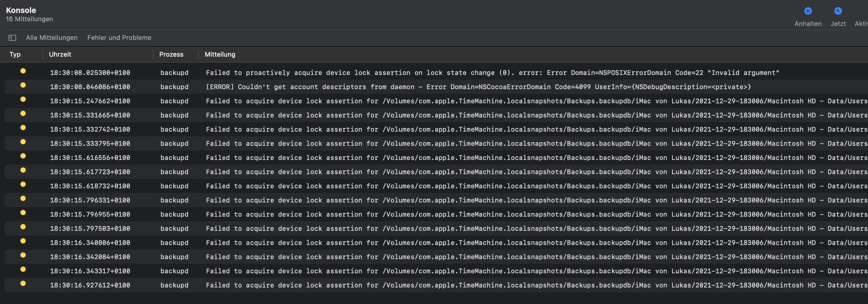Click yellow dot of the 18:30:15.247662 entry
The width and height of the screenshot is (868, 304).
[23, 99]
